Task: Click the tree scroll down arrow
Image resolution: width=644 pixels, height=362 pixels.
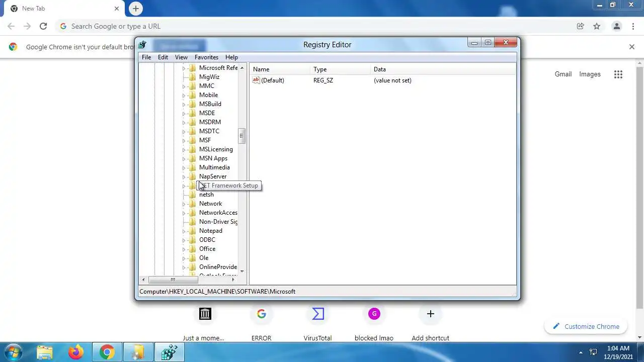Action: 242,271
